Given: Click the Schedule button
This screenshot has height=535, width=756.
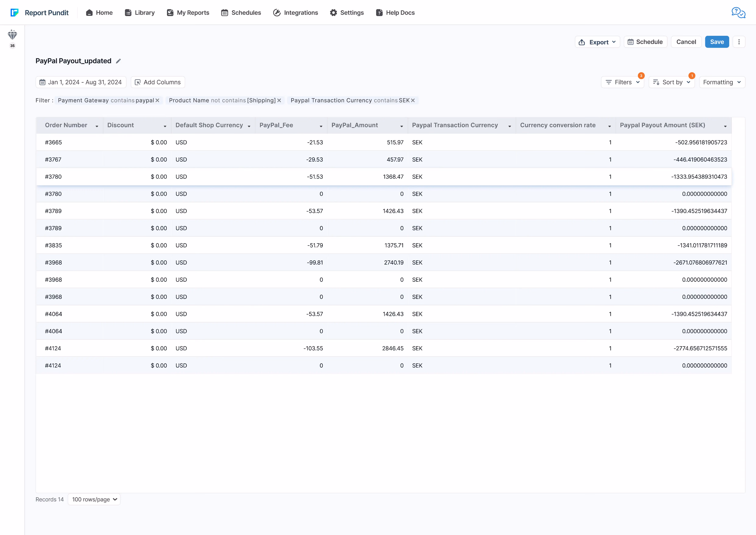Looking at the screenshot, I should coord(645,42).
